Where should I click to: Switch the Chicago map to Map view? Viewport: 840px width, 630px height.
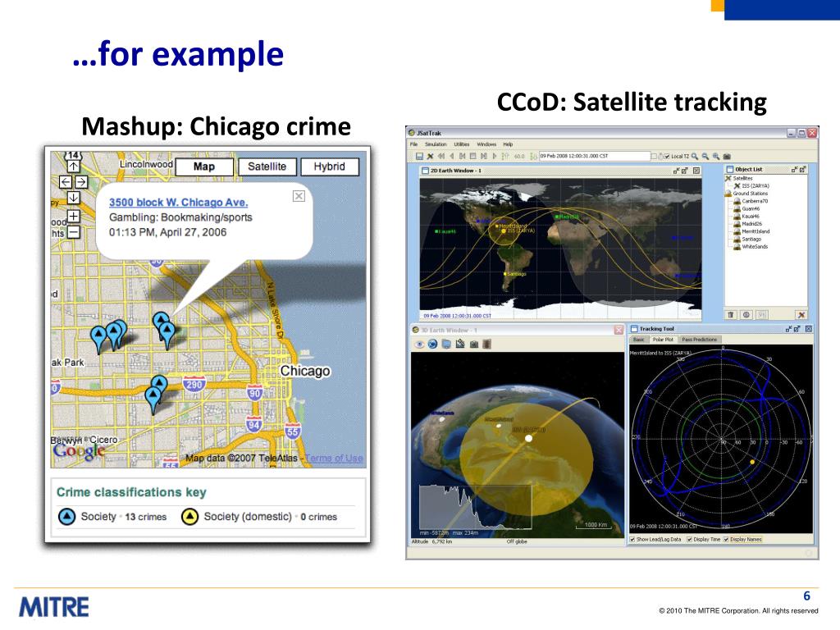pyautogui.click(x=204, y=167)
